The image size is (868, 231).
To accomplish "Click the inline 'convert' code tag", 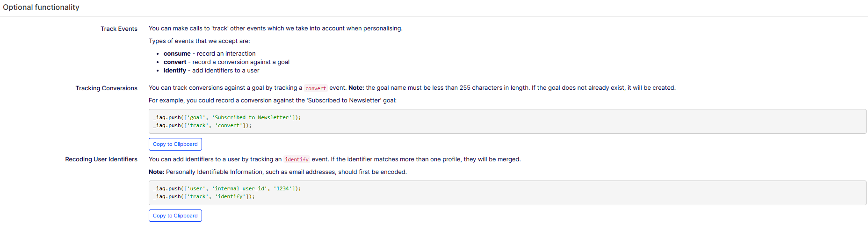I will point(316,88).
